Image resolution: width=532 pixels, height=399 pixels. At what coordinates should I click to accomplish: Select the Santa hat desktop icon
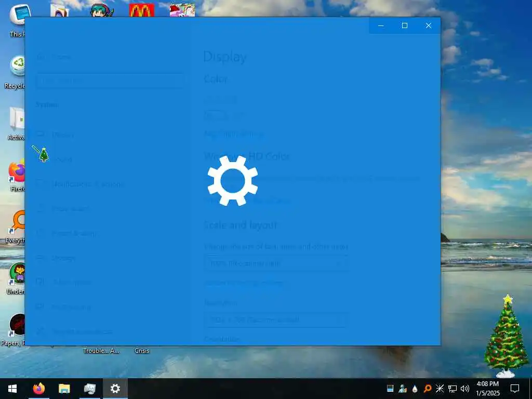[182, 10]
